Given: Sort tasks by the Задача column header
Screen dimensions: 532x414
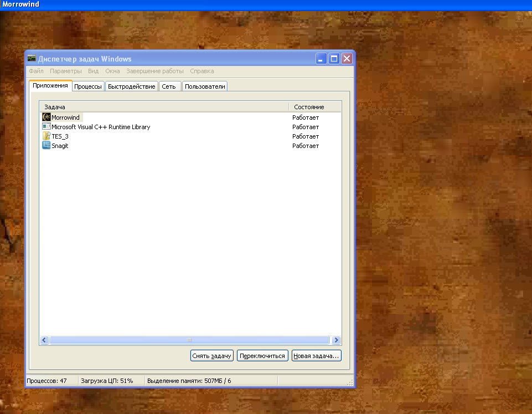Looking at the screenshot, I should (x=164, y=107).
